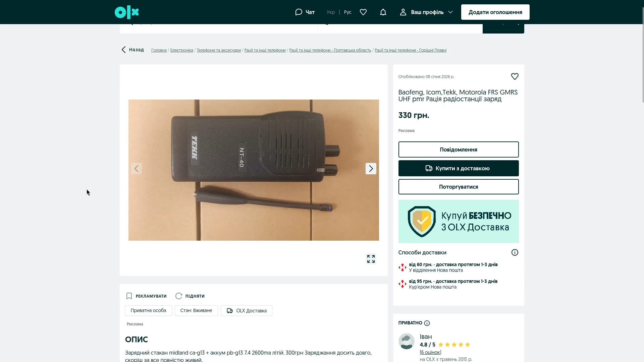Switch language to Укр
Viewport: 644px width, 362px height.
pos(330,12)
